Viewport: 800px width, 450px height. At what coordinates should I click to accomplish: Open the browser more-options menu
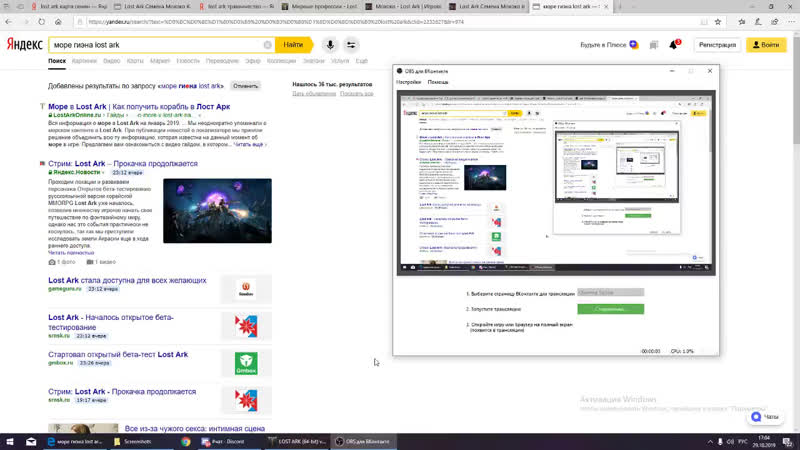click(x=791, y=22)
